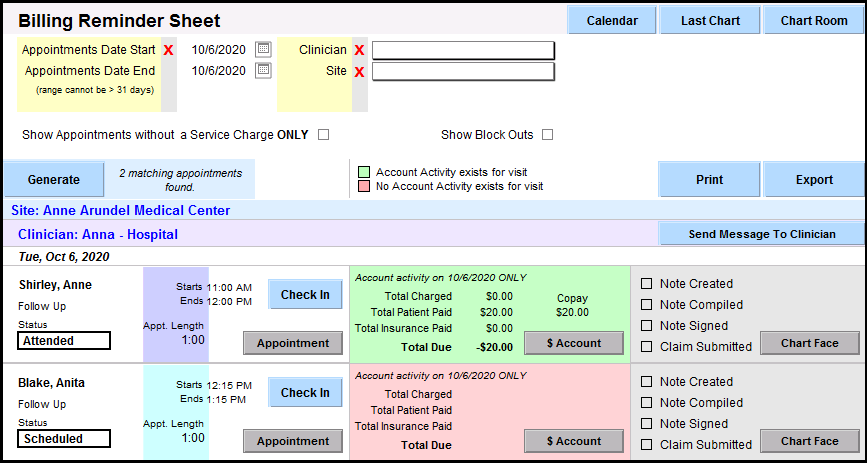Toggle the Show Block Outs checkbox
The width and height of the screenshot is (867, 463).
(x=547, y=135)
